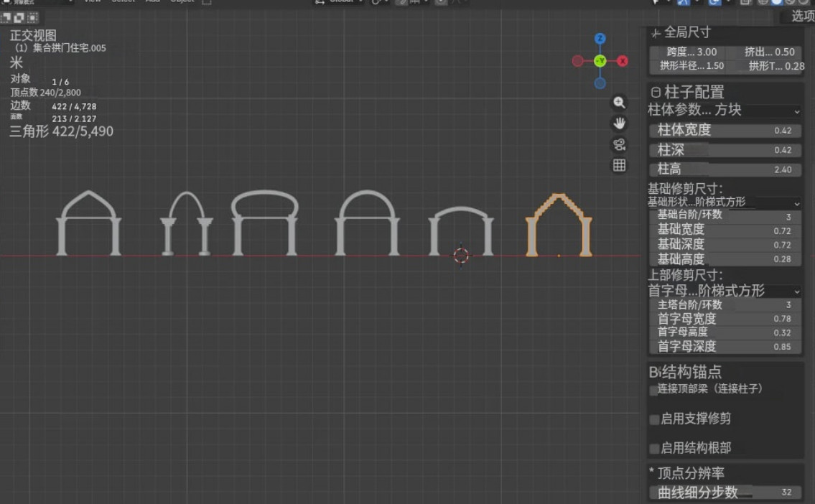
Task: Click the dark red negative X gizmo circle
Action: click(x=577, y=61)
